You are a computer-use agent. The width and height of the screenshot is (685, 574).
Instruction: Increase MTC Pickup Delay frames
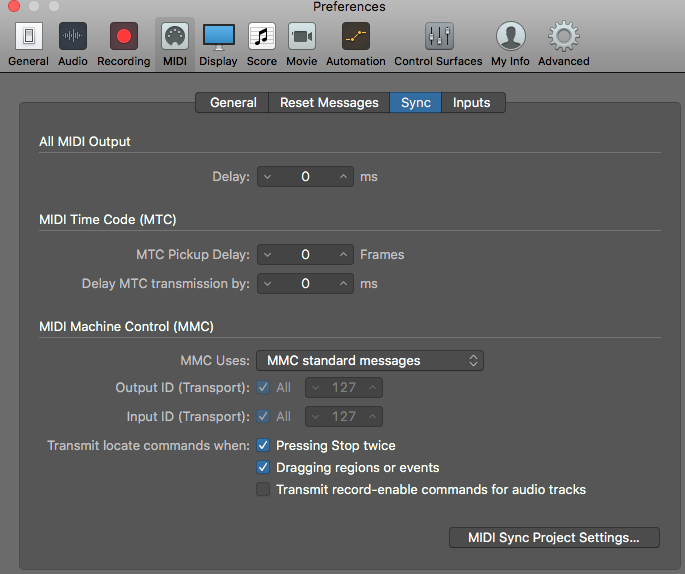coord(343,255)
